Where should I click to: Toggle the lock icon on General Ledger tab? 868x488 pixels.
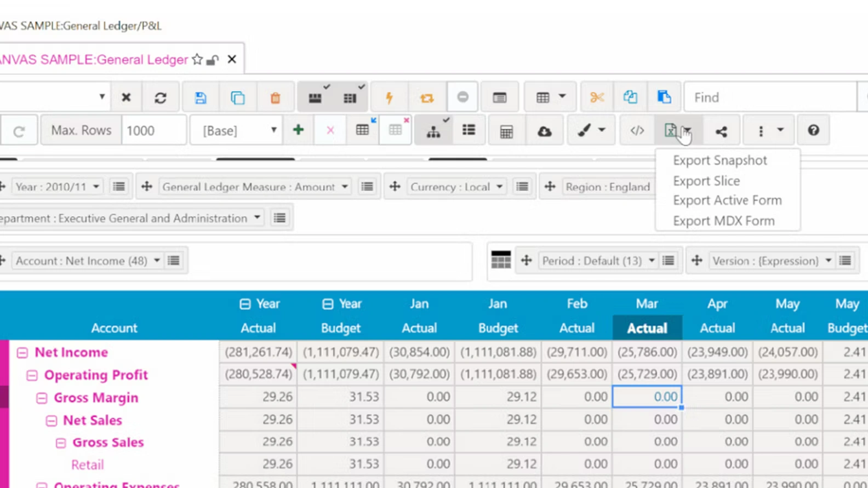coord(213,60)
